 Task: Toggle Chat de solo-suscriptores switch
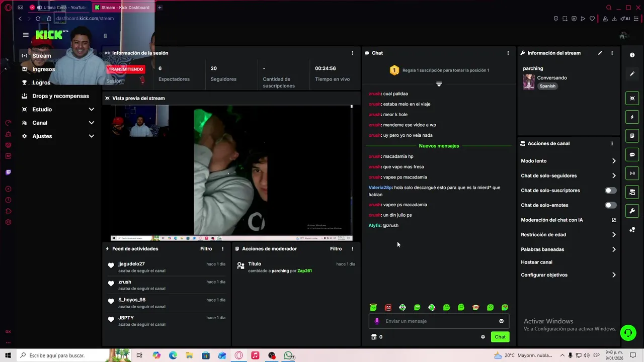pyautogui.click(x=610, y=191)
